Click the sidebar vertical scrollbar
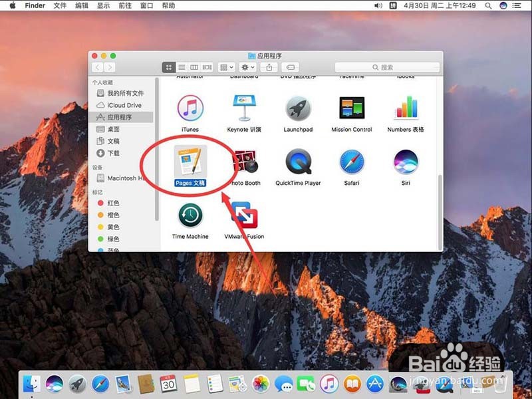The height and width of the screenshot is (399, 532). pos(157,149)
